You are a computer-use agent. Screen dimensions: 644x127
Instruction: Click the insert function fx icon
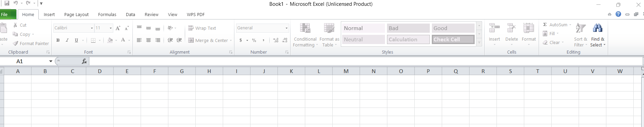click(84, 61)
